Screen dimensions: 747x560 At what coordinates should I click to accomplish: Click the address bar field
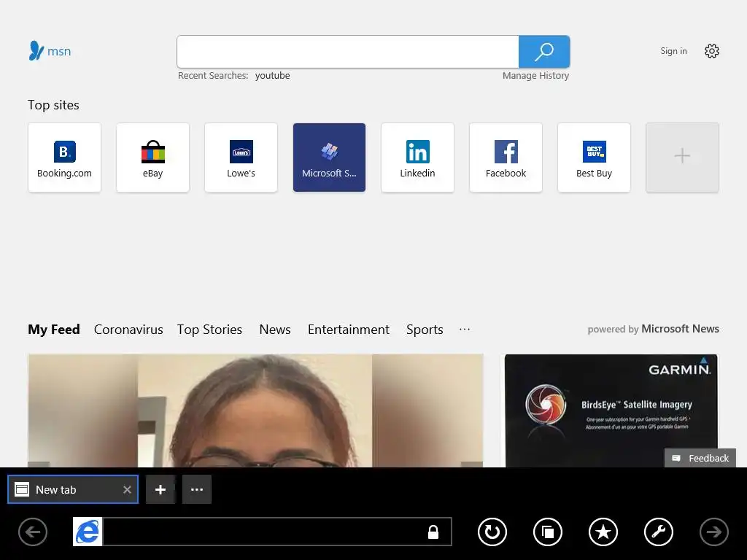pyautogui.click(x=277, y=532)
